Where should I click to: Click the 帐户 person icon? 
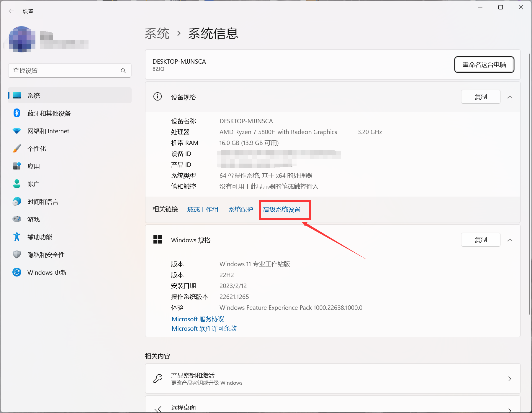[x=17, y=184]
